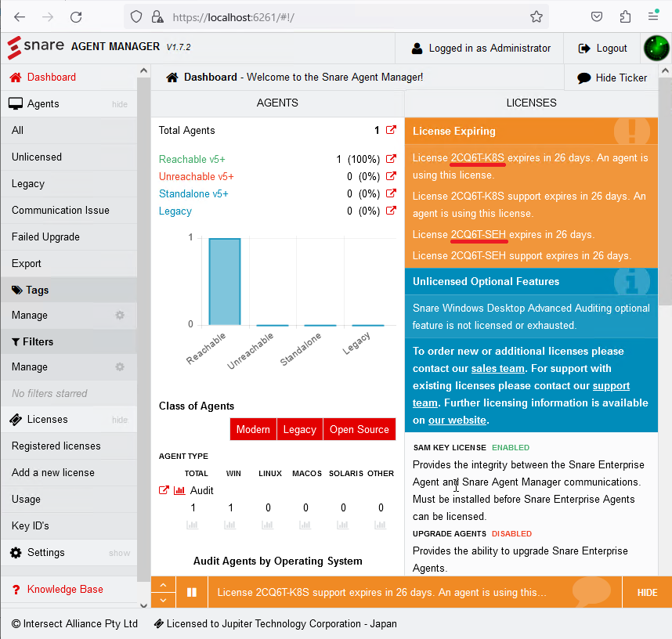Open the Unreachable v5+ external link icon
Image resolution: width=672 pixels, height=639 pixels.
click(x=391, y=176)
